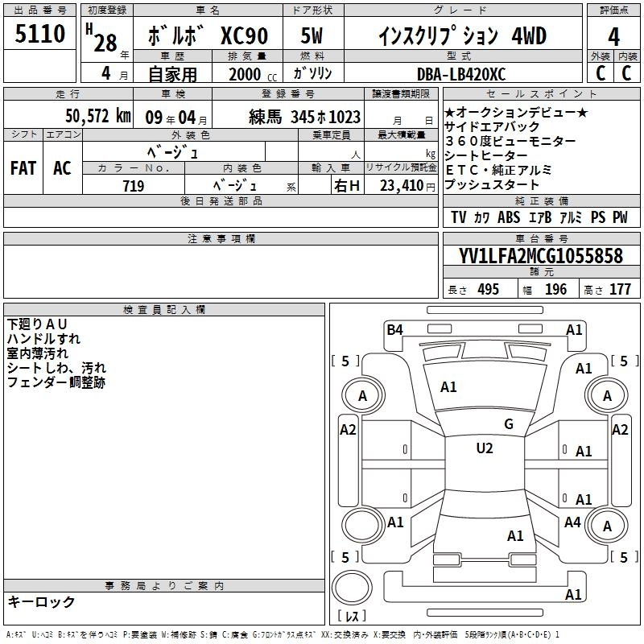Click the registration number 練馬 345ホ1023
Image resolution: width=644 pixels, height=644 pixels.
point(305,117)
